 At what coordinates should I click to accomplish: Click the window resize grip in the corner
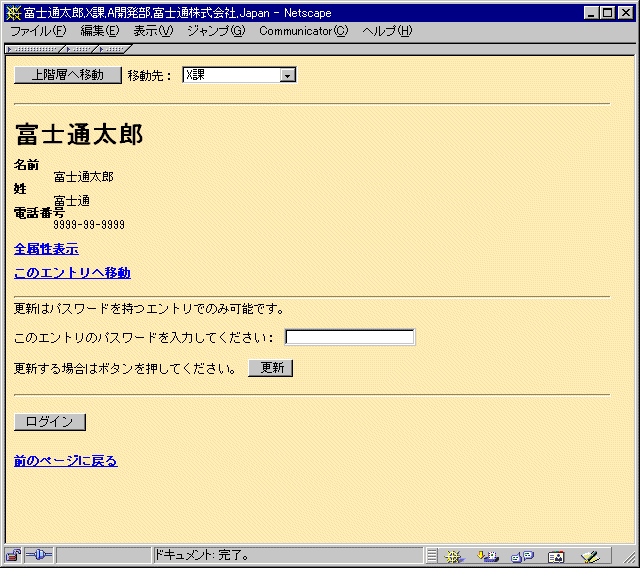pos(629,557)
